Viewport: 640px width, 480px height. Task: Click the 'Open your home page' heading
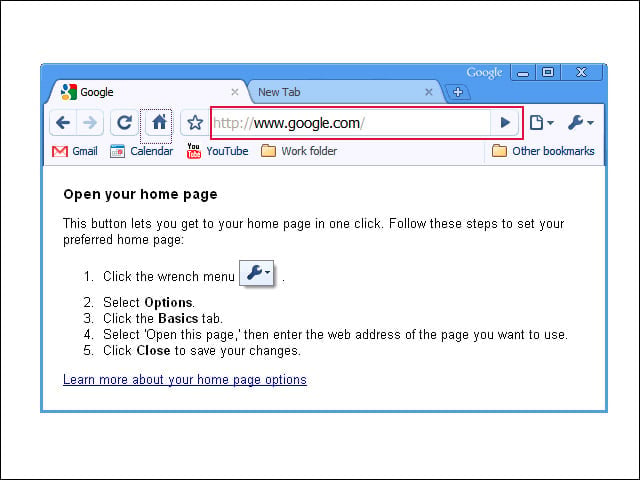click(x=140, y=194)
